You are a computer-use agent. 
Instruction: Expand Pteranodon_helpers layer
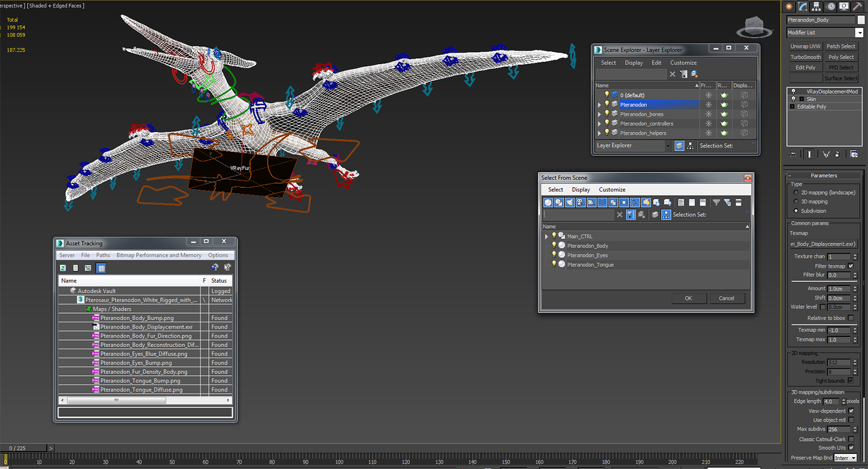pyautogui.click(x=599, y=132)
